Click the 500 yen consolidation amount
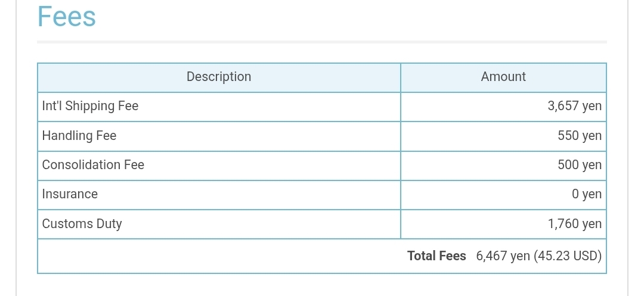Viewport: 644px width, 296px height. coord(580,165)
